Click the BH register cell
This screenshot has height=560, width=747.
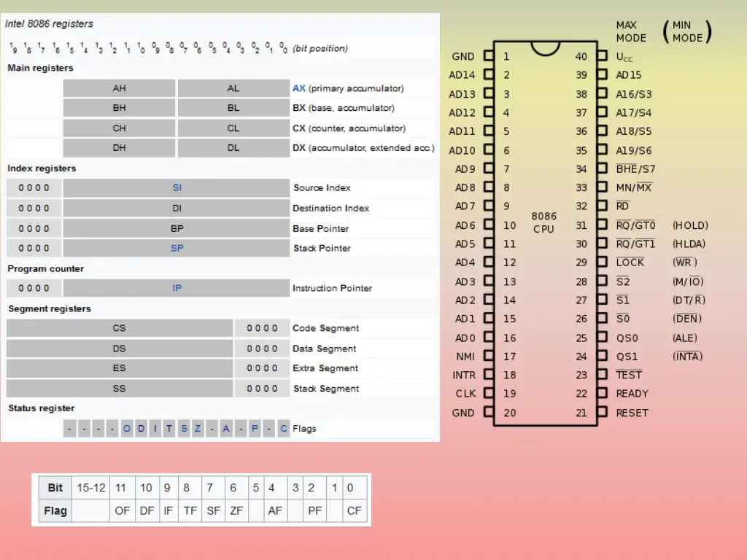(x=119, y=108)
